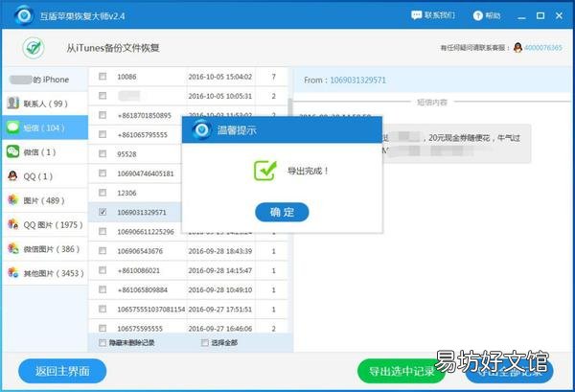Click the green checkmark in export dialog
The image size is (575, 392).
(x=265, y=171)
